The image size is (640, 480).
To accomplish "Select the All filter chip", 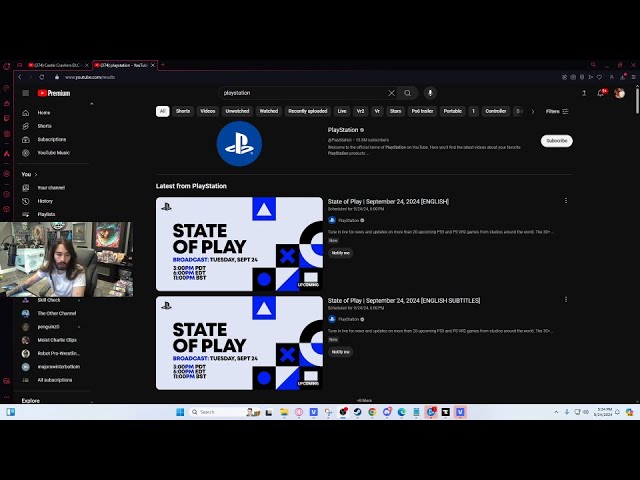I will (x=162, y=111).
